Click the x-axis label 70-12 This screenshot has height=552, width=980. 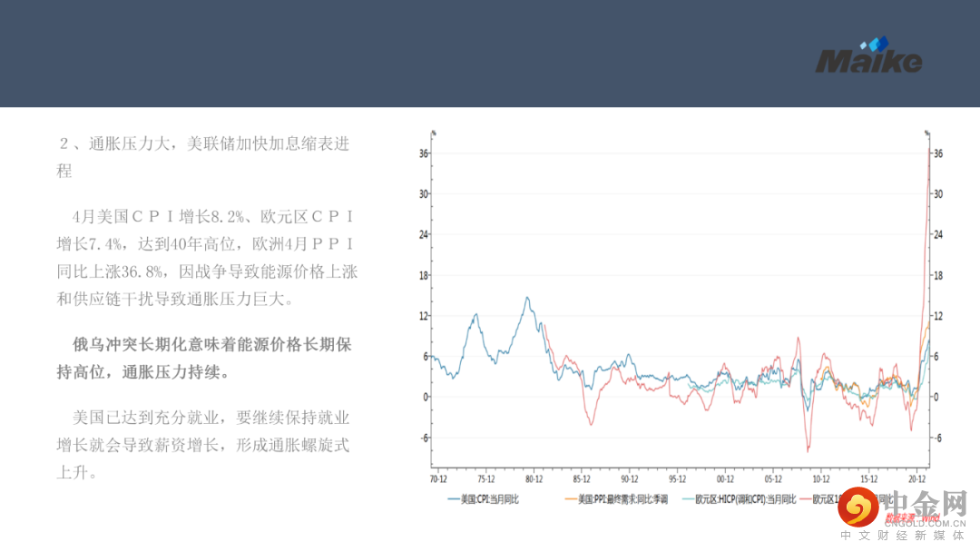coord(438,479)
